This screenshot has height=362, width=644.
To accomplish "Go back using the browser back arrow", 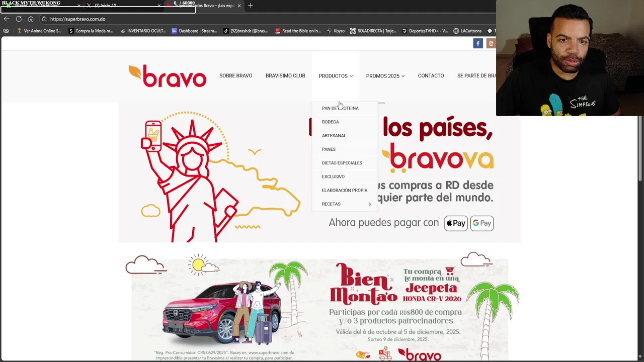I will (x=7, y=19).
